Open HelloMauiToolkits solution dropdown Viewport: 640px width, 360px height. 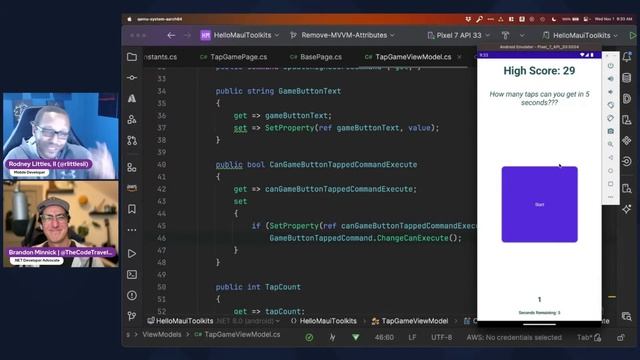pos(240,36)
